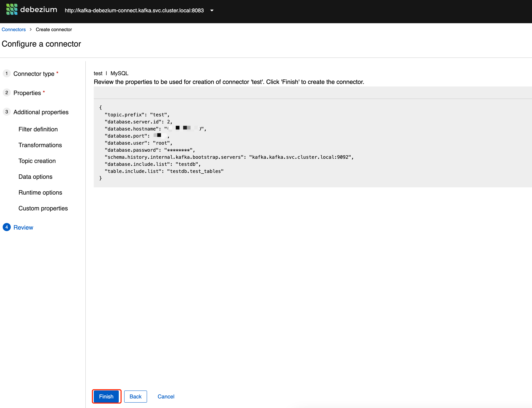This screenshot has width=532, height=408.
Task: Cancel the connector creation
Action: pyautogui.click(x=166, y=396)
